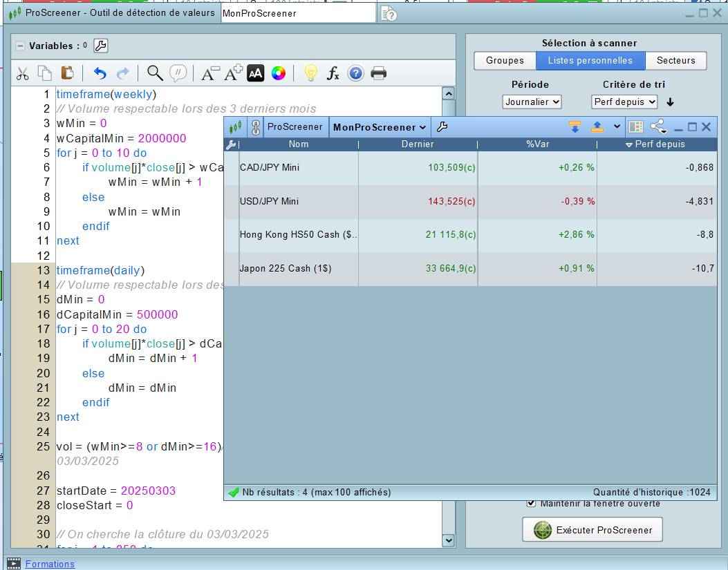The image size is (728, 570).
Task: Expand the chevron beside export icon
Action: [x=617, y=126]
